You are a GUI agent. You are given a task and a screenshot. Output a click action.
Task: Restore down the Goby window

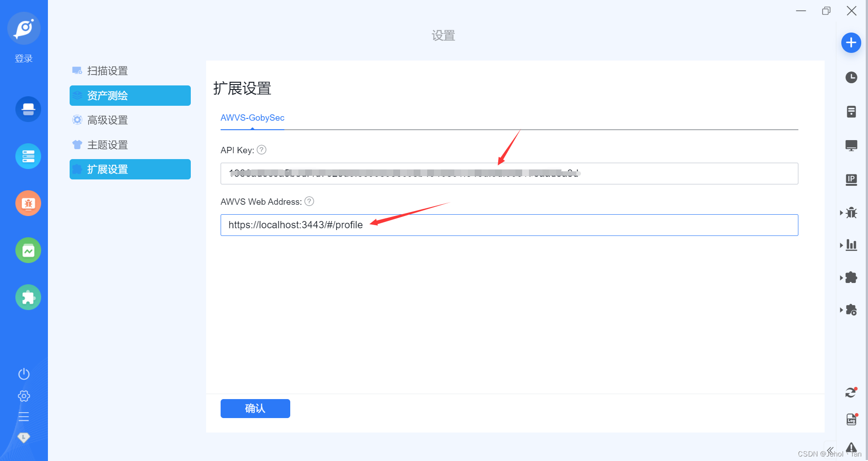click(x=826, y=10)
